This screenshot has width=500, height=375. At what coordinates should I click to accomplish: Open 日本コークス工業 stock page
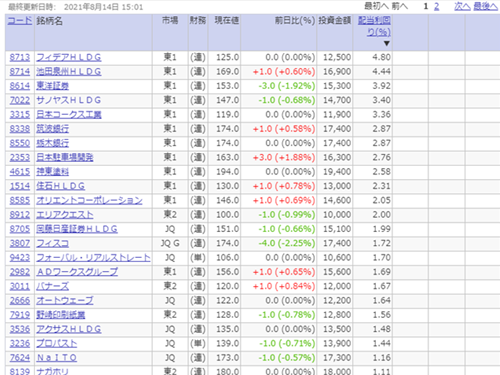coord(69,115)
